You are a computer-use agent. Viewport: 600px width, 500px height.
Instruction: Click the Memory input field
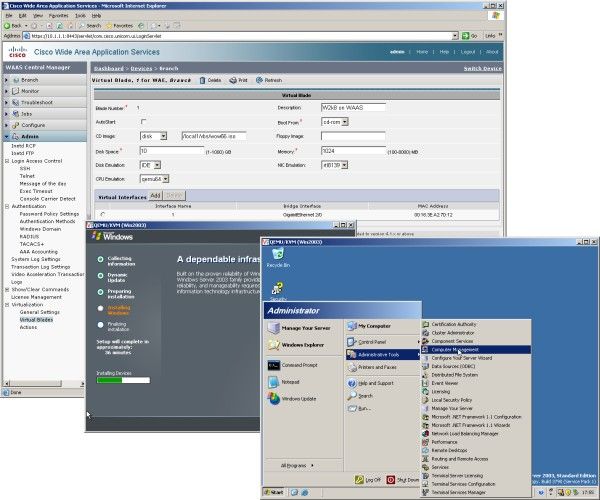[x=353, y=151]
